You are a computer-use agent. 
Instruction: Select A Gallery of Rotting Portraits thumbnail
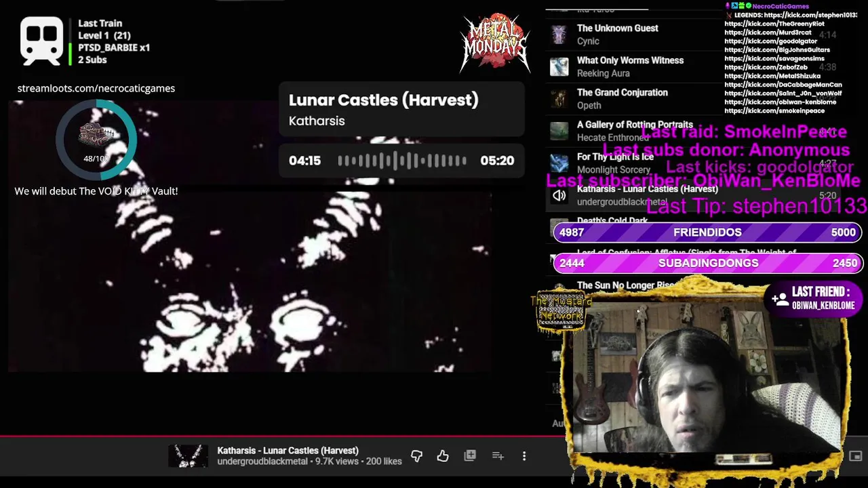(559, 131)
